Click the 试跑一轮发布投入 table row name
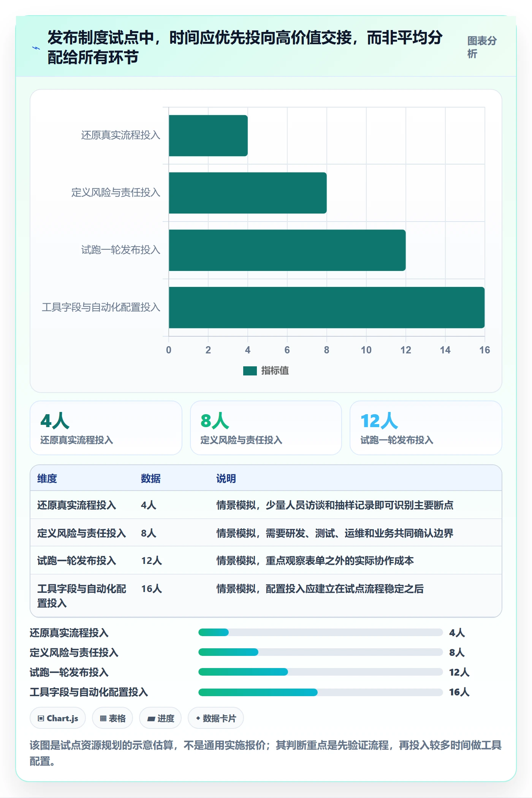 click(x=77, y=560)
